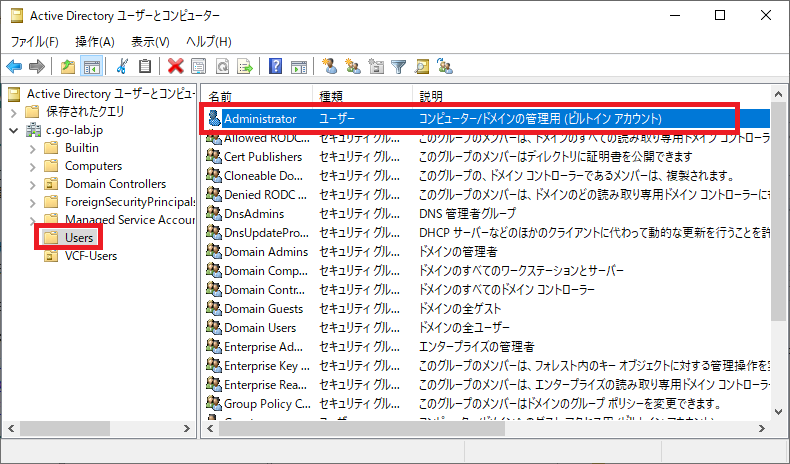
Task: Select the Domain Guests group
Action: 255,309
